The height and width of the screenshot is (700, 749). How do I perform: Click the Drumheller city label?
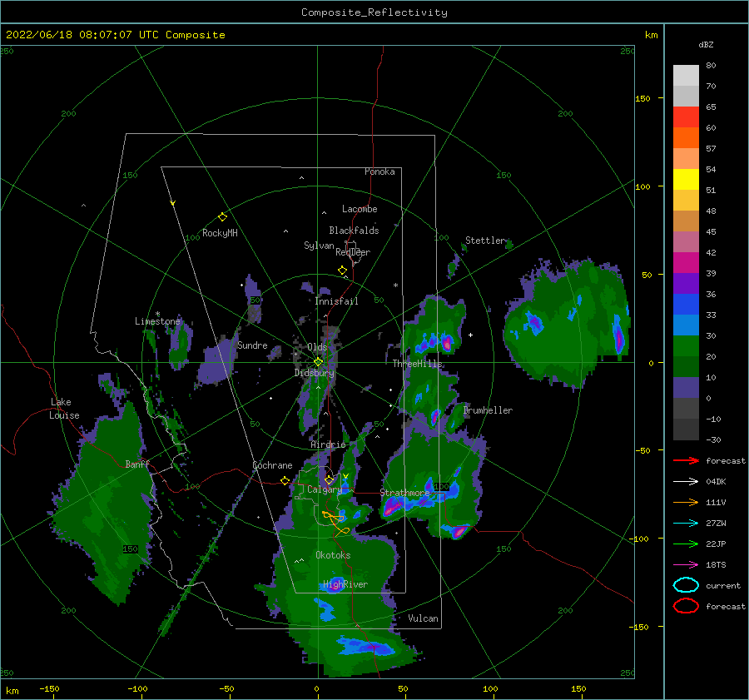488,410
